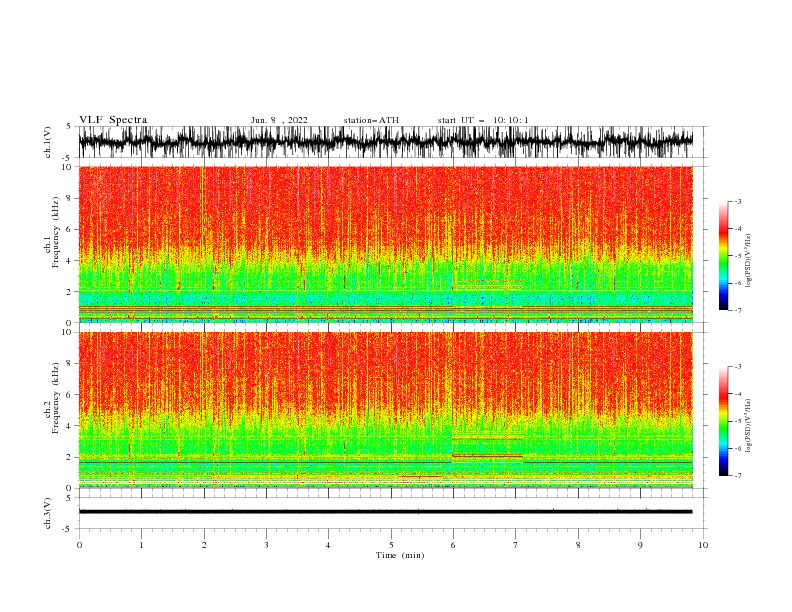Viewport: 792px width, 612px height.
Task: Click the time axis tick label "3"
Action: pyautogui.click(x=266, y=545)
